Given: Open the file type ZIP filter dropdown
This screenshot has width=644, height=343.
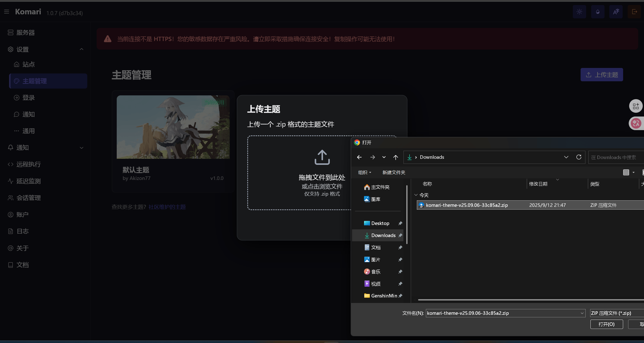Looking at the screenshot, I should click(x=616, y=313).
